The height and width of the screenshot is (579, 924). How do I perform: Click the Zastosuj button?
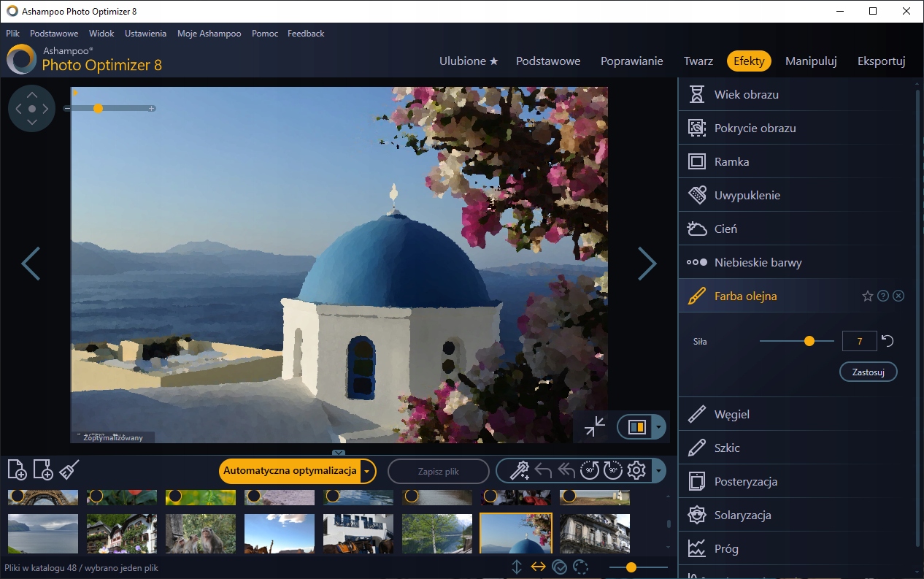pos(868,372)
